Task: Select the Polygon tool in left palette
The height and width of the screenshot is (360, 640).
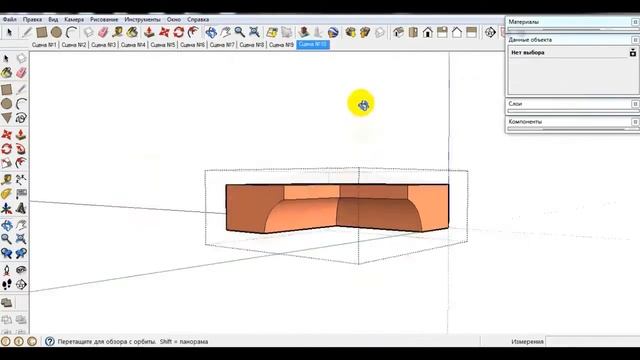Action: coord(7,118)
